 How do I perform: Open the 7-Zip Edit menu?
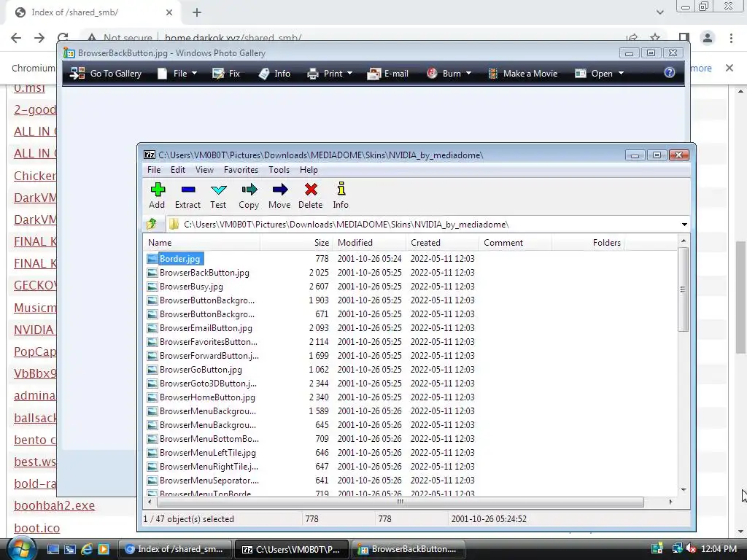178,169
